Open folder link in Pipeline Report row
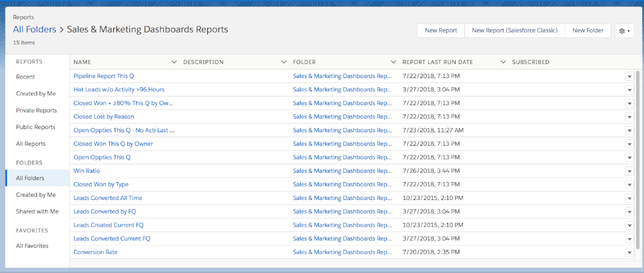Screen dimensions: 644x273 coord(342,76)
